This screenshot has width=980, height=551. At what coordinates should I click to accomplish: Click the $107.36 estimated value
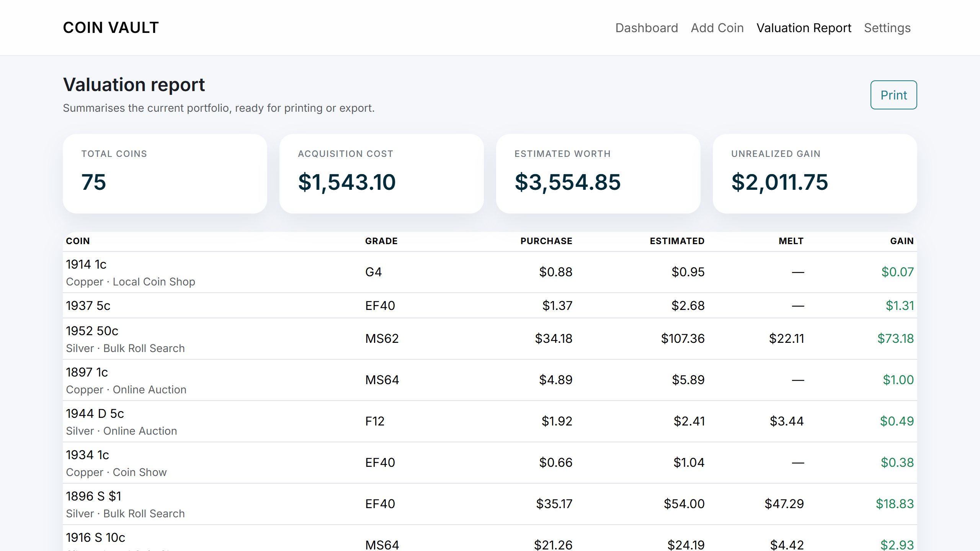pos(683,338)
